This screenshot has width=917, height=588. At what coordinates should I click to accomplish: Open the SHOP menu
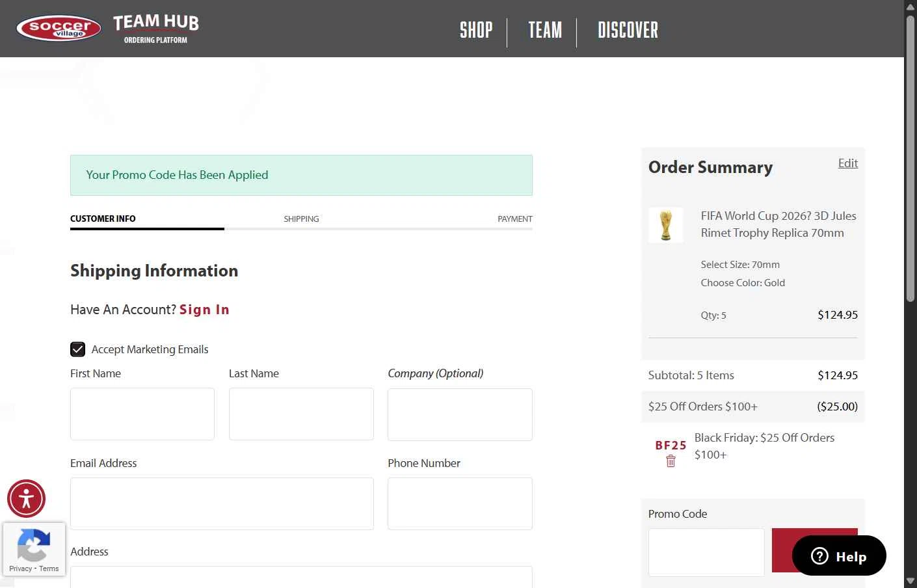[x=476, y=30]
